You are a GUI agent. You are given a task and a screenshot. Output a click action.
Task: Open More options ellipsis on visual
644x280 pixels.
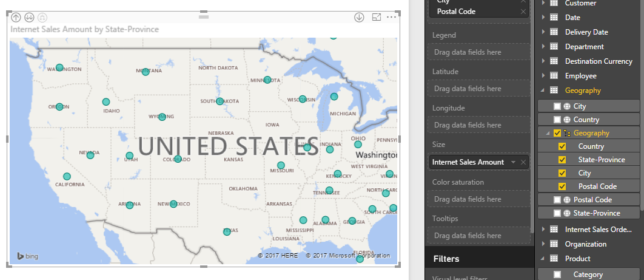(391, 17)
